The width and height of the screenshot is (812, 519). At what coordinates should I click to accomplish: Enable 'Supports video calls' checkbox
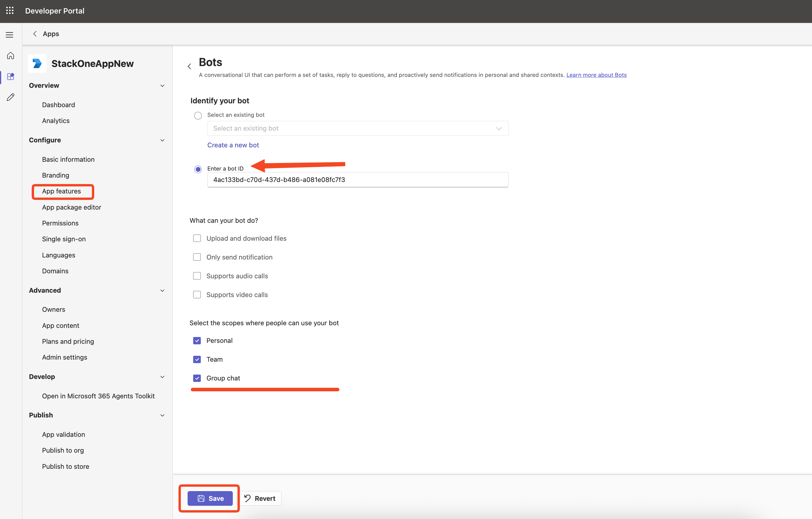pyautogui.click(x=197, y=295)
